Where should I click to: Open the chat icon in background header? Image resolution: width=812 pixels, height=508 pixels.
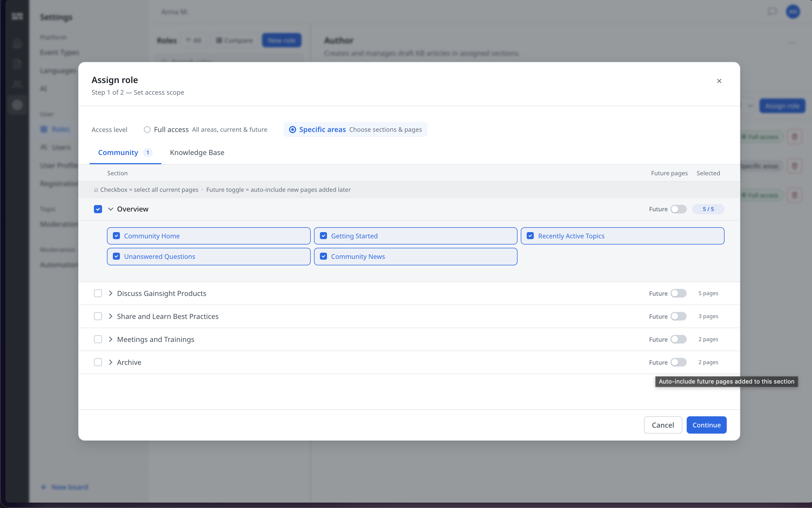tap(772, 12)
